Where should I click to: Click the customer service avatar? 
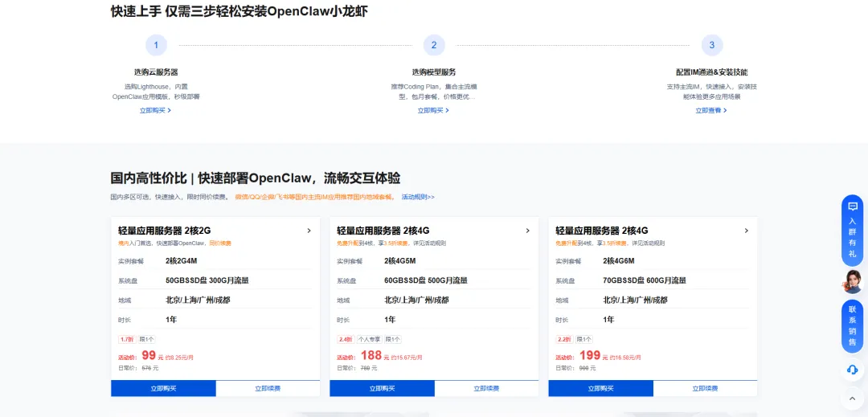pos(853,282)
